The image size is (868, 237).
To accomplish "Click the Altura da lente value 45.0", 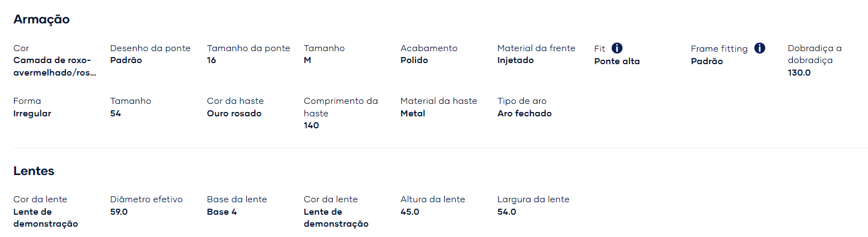I will (409, 212).
